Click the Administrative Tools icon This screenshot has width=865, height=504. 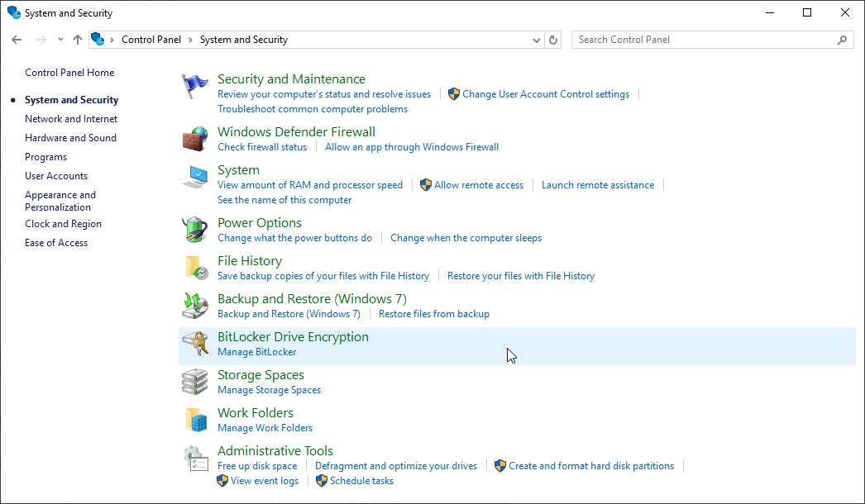[195, 457]
